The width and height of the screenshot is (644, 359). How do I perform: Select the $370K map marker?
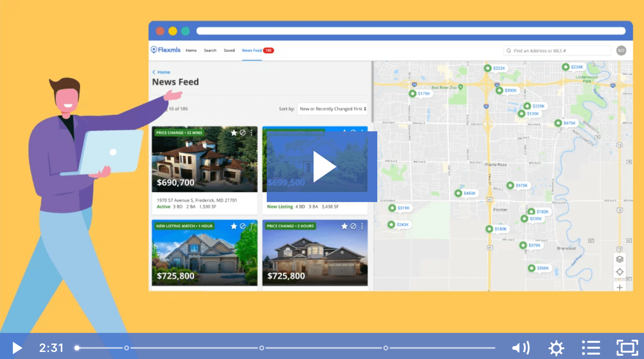point(531,245)
